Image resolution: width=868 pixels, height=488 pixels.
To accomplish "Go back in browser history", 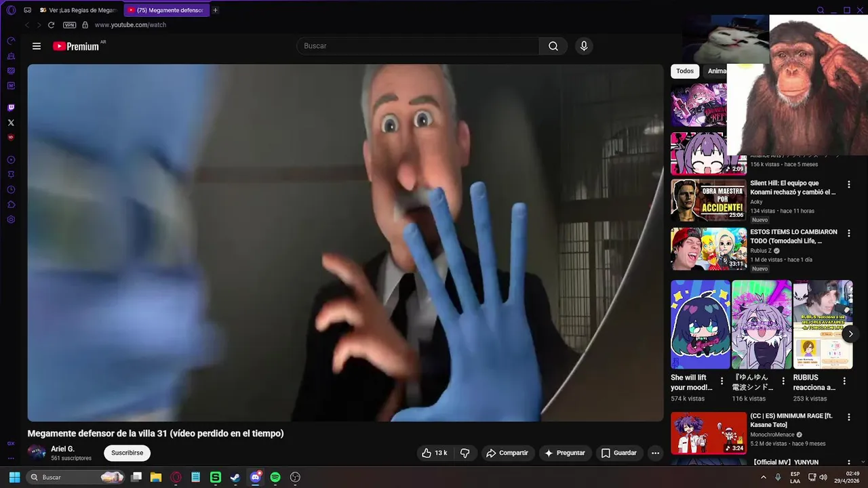I will (x=27, y=25).
